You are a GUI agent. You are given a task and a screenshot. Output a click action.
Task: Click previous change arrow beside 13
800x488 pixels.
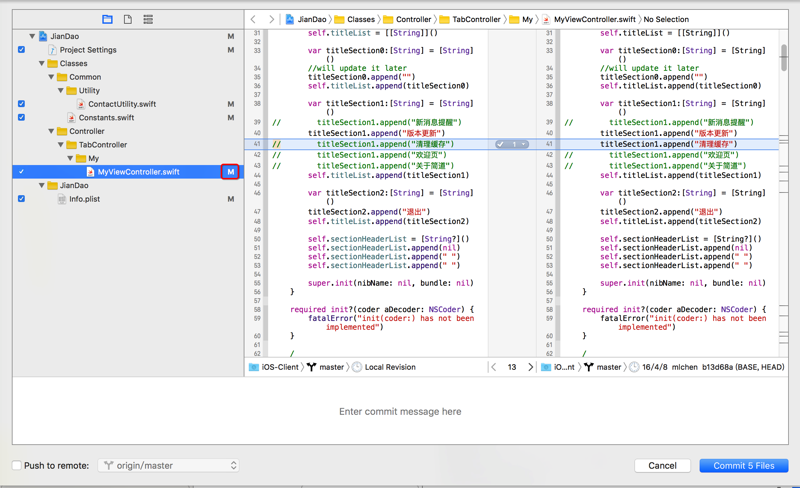493,367
